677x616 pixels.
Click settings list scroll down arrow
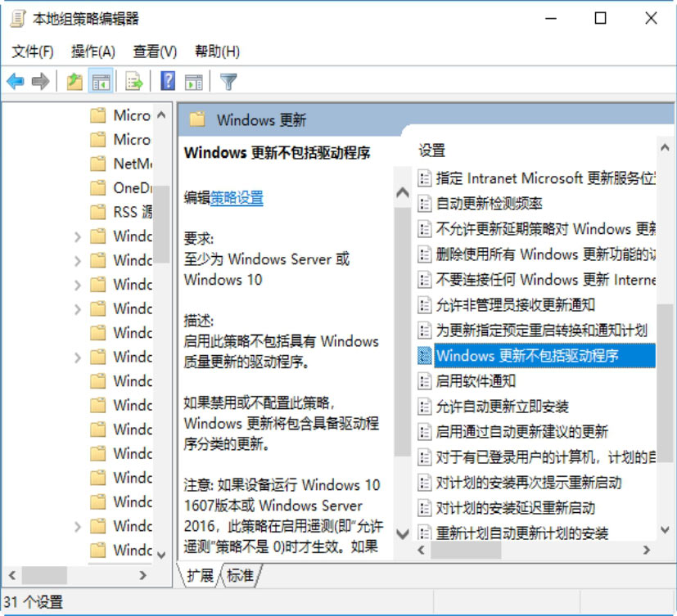[x=665, y=529]
